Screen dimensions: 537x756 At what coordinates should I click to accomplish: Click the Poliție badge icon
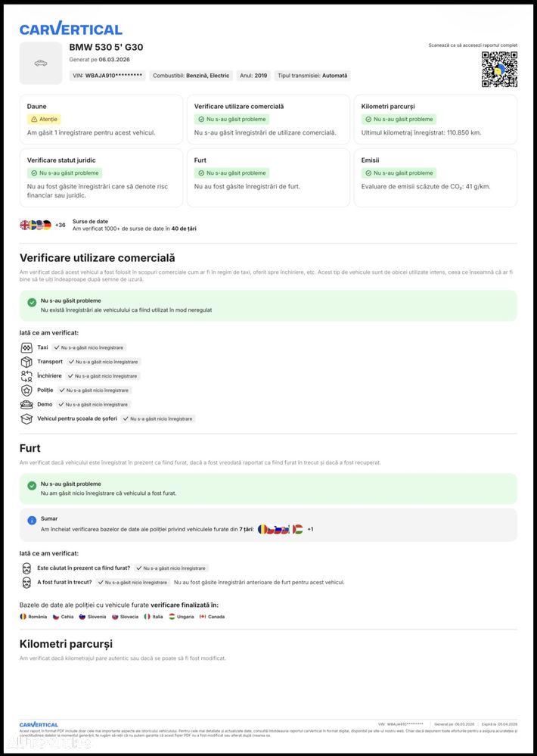(x=26, y=390)
